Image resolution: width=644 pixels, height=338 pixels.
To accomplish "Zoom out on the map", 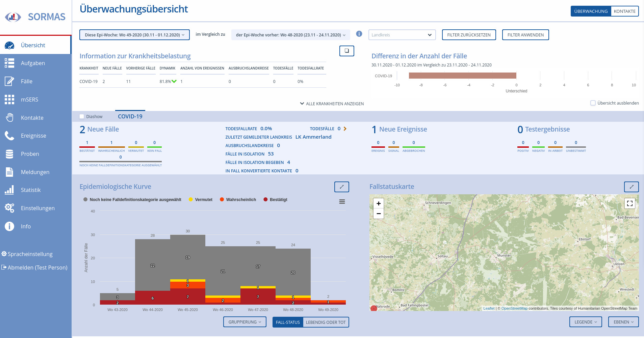I will [379, 214].
